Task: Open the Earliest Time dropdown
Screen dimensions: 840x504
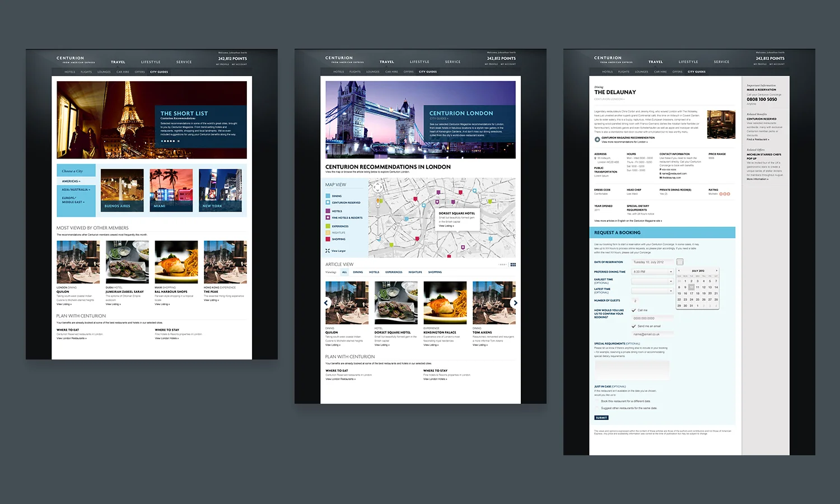Action: [652, 281]
